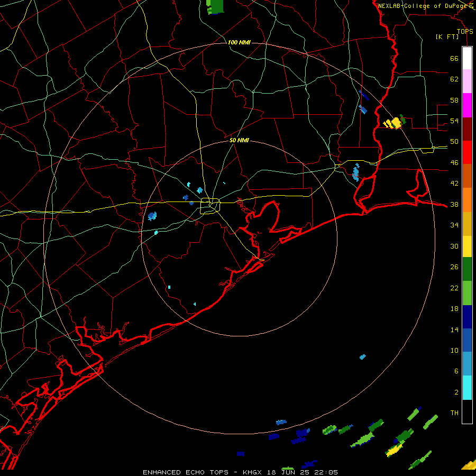This screenshot has width=476, height=476.
Task: Click the '50' legend value
Action: 454,142
